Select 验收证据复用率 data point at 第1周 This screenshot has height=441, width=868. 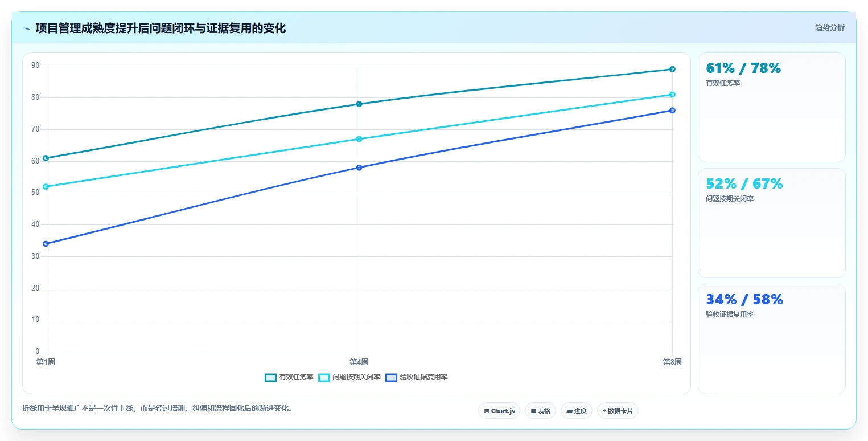[46, 244]
